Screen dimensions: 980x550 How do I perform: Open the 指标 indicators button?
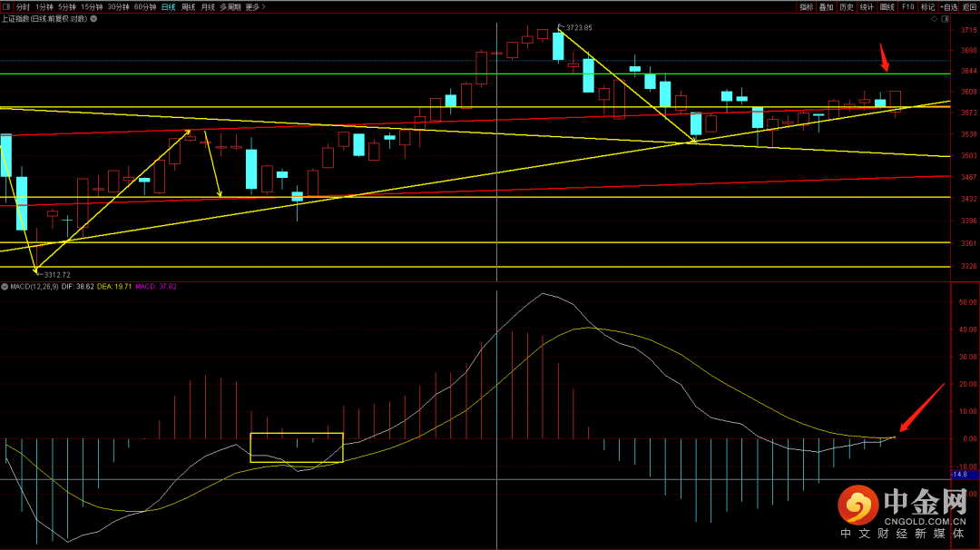point(807,6)
